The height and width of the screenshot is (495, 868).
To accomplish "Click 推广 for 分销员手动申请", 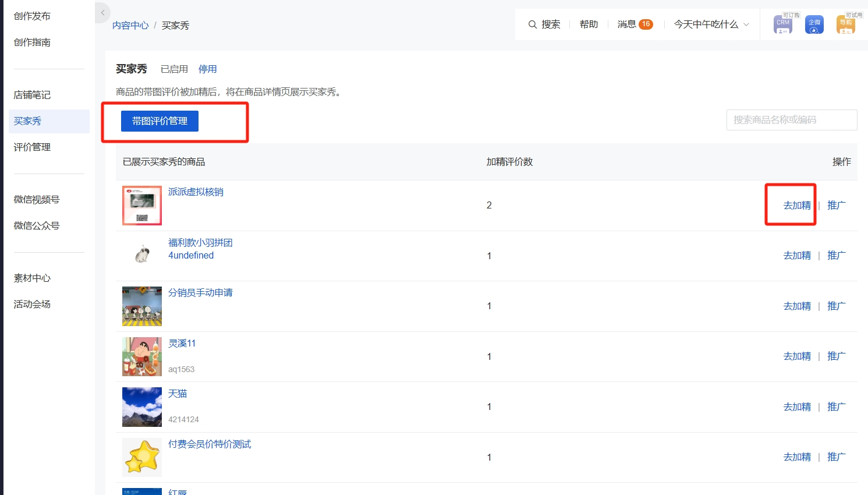I will click(x=837, y=306).
